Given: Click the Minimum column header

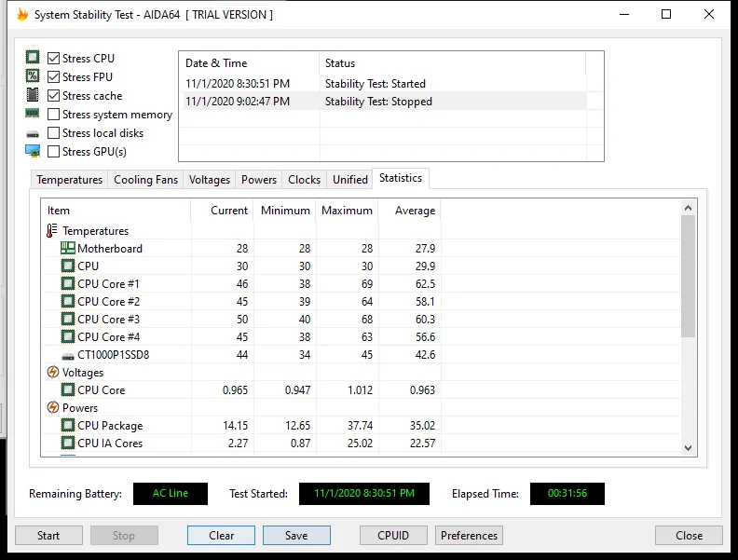Looking at the screenshot, I should pos(285,211).
